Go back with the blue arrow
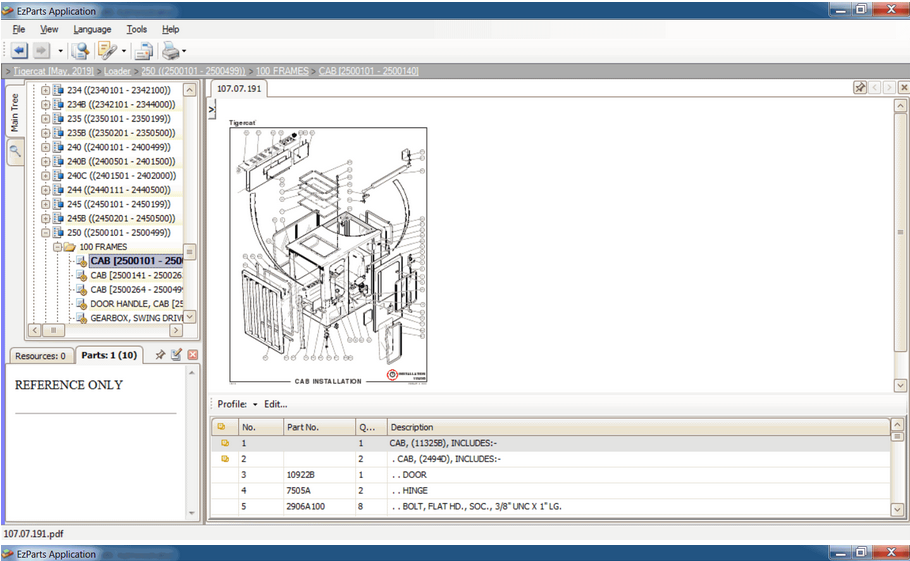Viewport: 910px width, 561px height. coord(19,51)
